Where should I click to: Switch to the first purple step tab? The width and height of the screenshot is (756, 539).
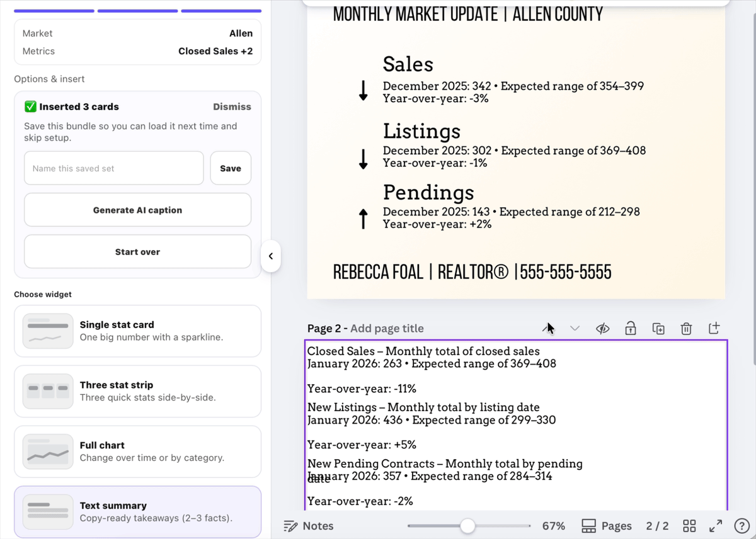pyautogui.click(x=54, y=11)
